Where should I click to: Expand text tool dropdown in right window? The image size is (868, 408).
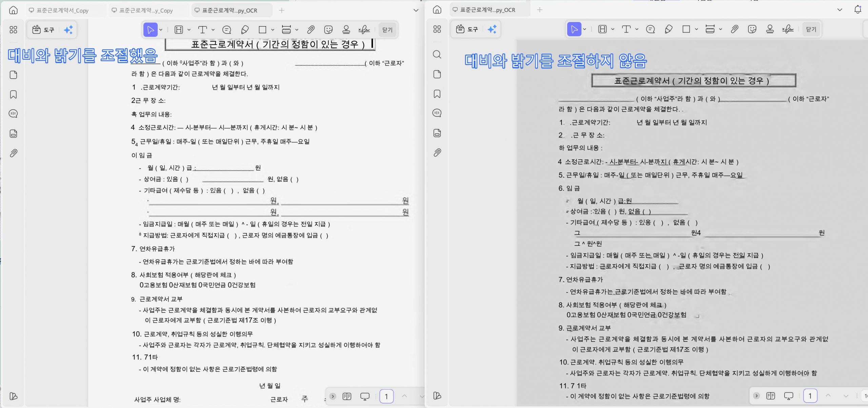pos(637,29)
